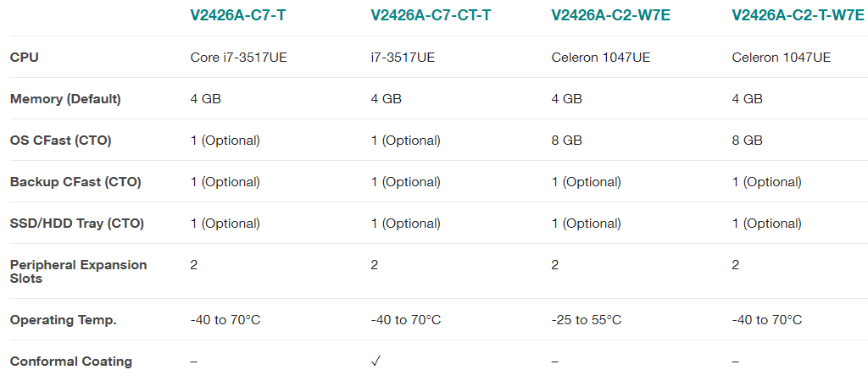Click the Conformal Coating checkmark for V2426A-C7-CT-T

coord(376,362)
